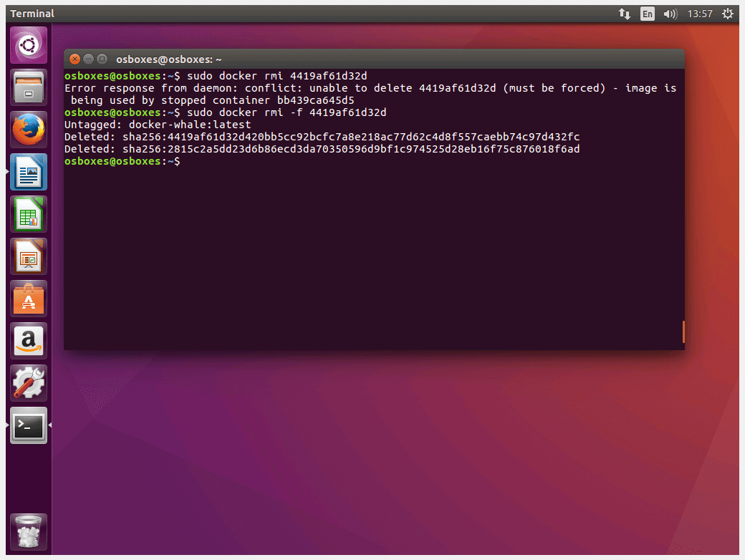Launch Firefox web browser
This screenshot has width=745, height=560.
coord(29,130)
